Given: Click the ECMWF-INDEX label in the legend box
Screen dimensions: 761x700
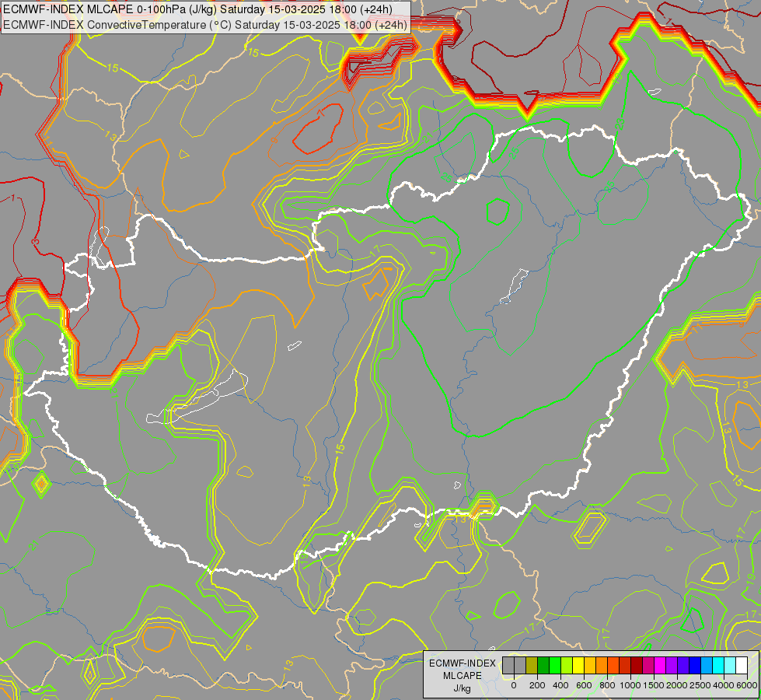Looking at the screenshot, I should pyautogui.click(x=463, y=663).
